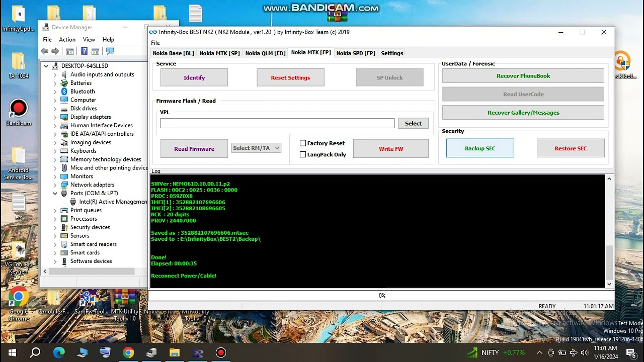The height and width of the screenshot is (362, 644).
Task: Click the VPL file path input field
Action: (277, 123)
